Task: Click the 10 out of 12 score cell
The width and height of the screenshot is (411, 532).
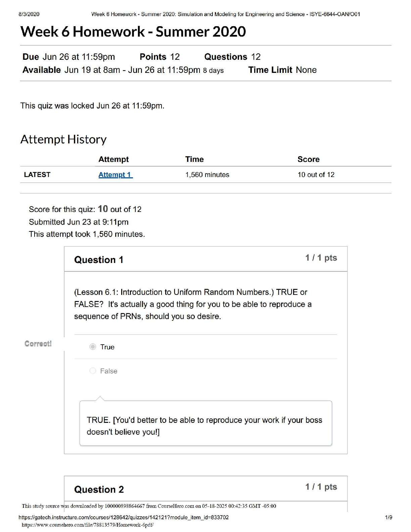Action: tap(316, 175)
